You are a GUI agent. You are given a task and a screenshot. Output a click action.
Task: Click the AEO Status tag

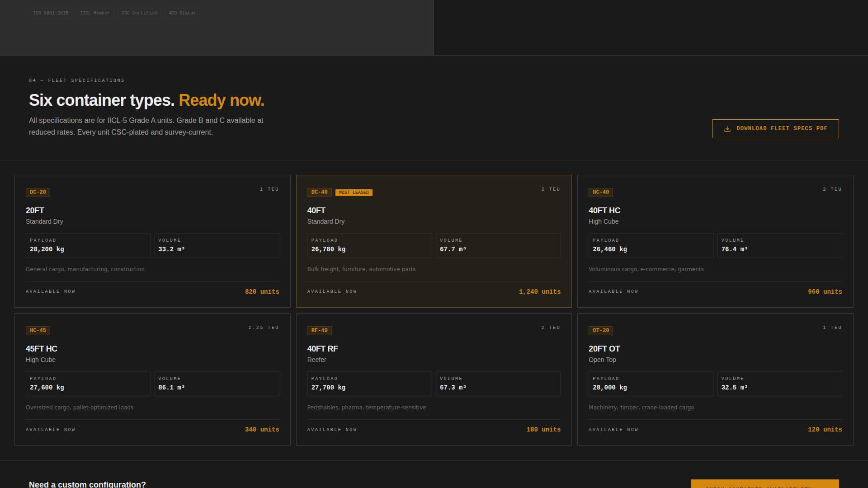tap(182, 13)
